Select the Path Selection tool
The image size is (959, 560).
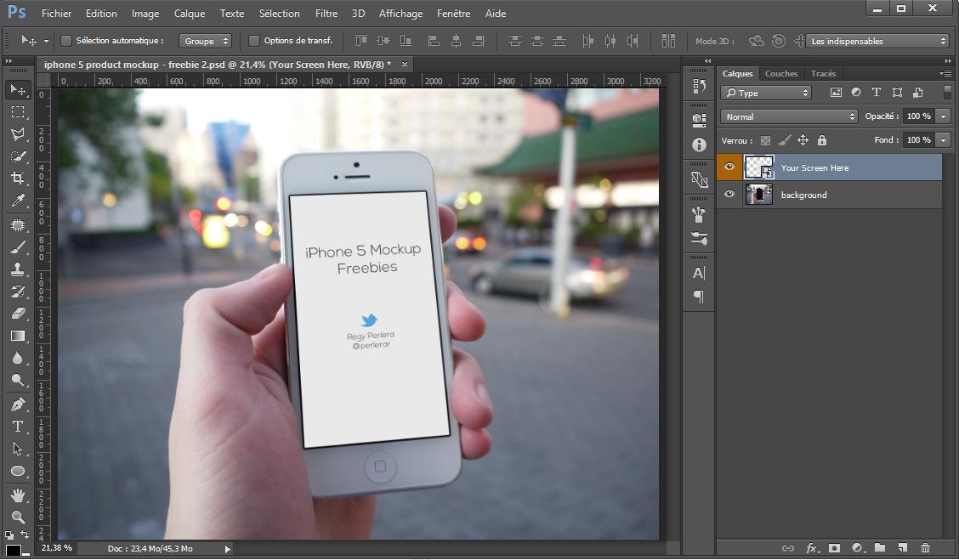[x=18, y=449]
